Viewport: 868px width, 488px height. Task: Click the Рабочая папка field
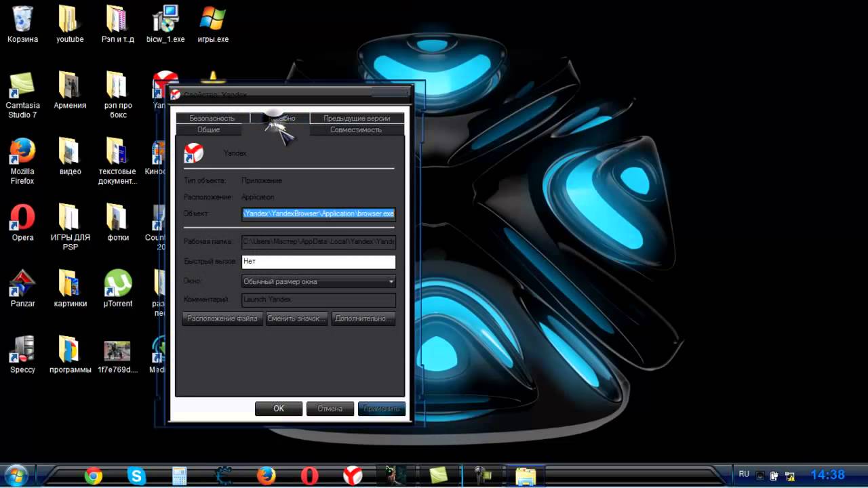pos(319,241)
